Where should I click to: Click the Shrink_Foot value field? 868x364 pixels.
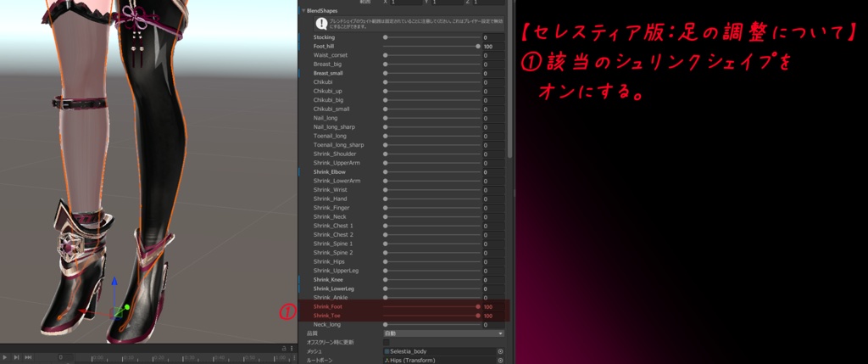[x=493, y=306]
